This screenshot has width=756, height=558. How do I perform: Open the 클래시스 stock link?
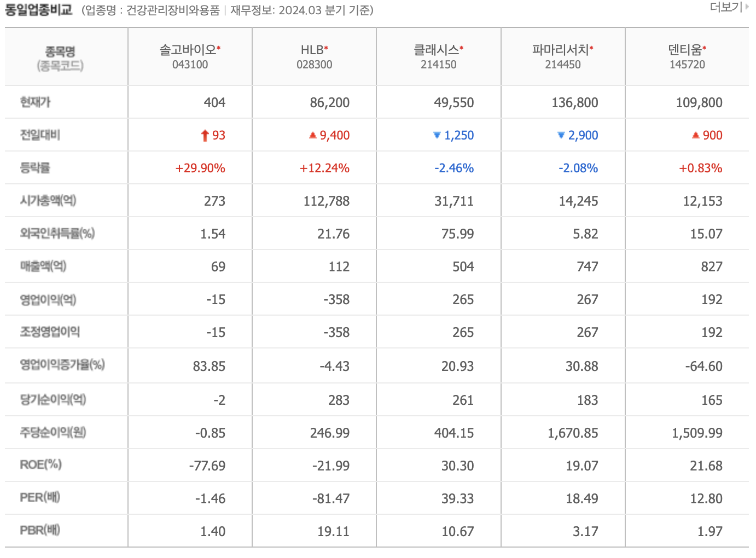(x=436, y=50)
